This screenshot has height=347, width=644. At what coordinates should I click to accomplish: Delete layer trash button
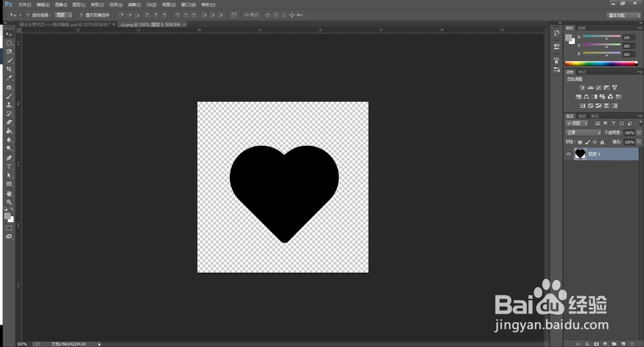(x=632, y=344)
